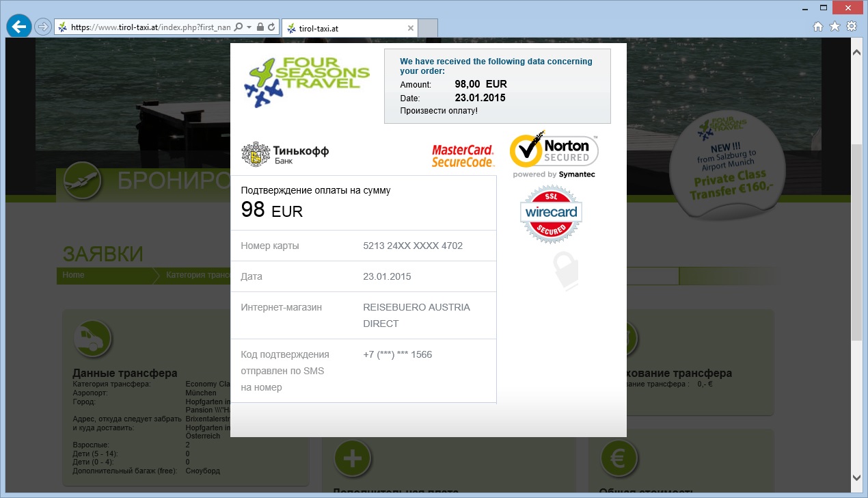Open the browser Home icon

tap(818, 27)
